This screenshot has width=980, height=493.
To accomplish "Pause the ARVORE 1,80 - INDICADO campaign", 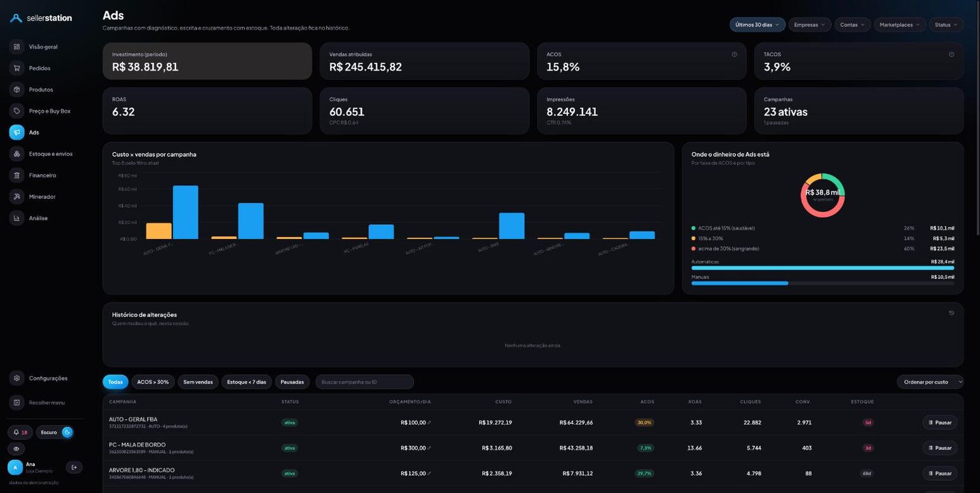I will (939, 473).
